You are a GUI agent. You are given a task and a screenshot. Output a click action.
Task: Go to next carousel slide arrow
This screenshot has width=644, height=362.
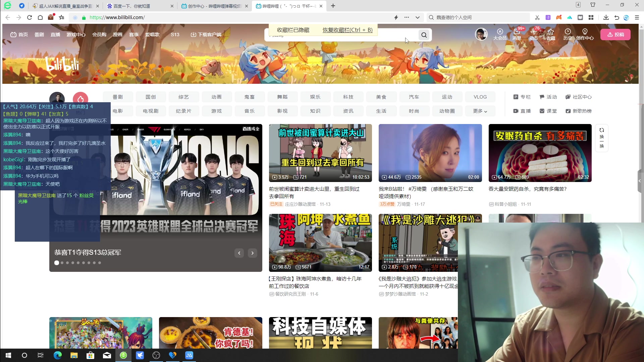[x=253, y=253]
